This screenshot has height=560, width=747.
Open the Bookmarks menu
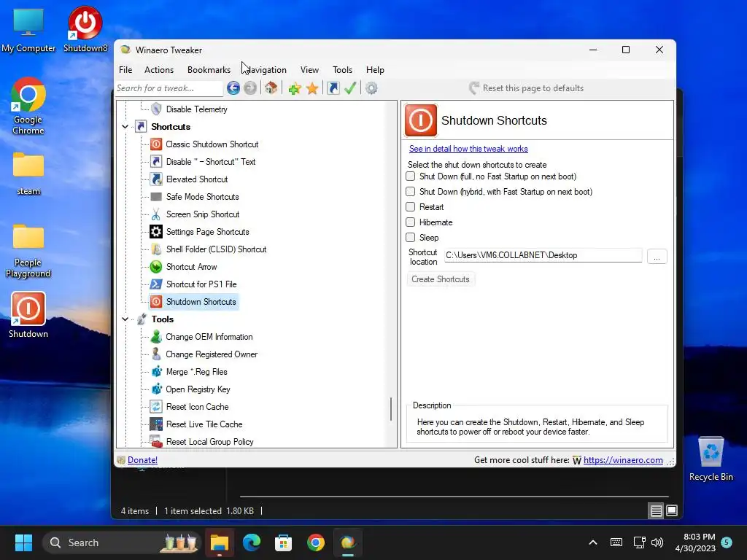pyautogui.click(x=209, y=70)
